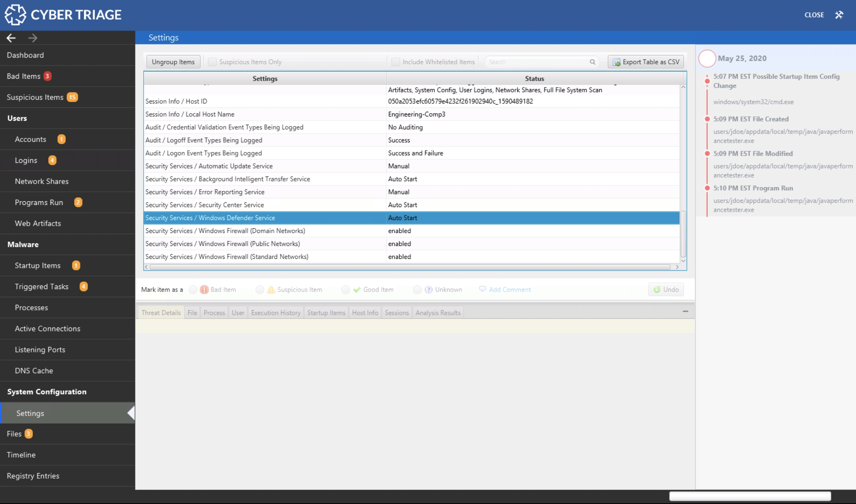Click the table scroll down arrow
Screen dimensions: 856x504
click(x=683, y=261)
